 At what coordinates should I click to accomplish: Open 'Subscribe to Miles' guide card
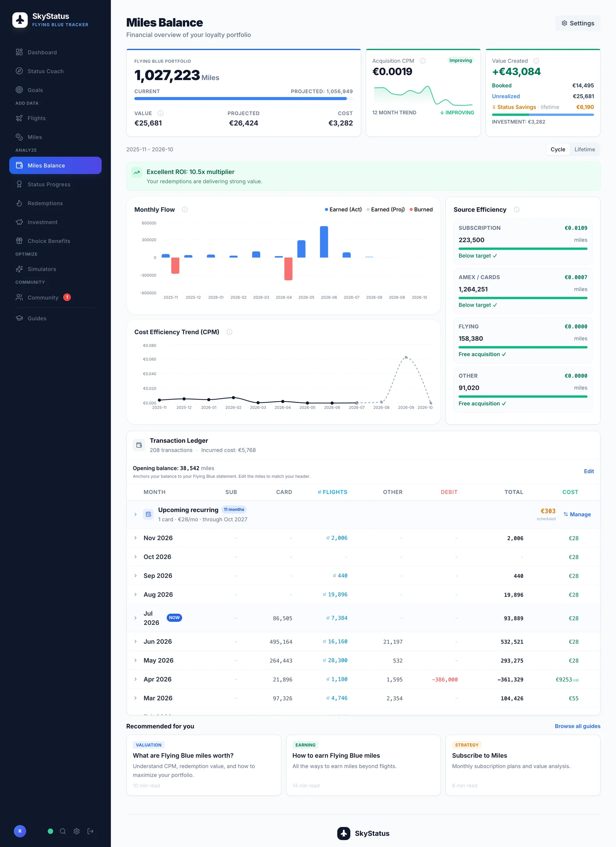[x=523, y=765]
